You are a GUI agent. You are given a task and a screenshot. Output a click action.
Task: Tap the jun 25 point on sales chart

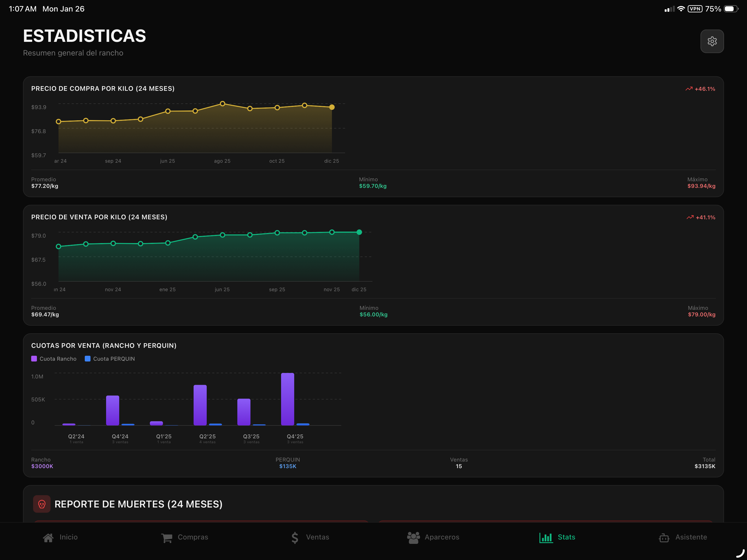223,235
